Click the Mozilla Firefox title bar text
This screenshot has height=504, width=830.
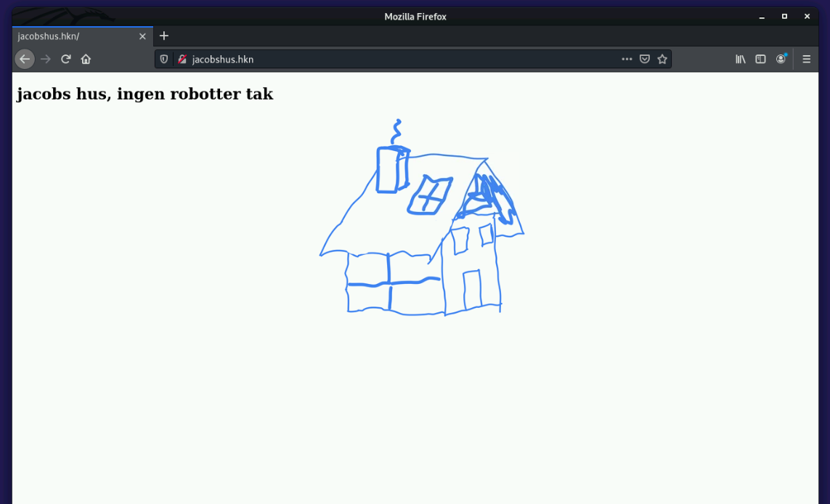pyautogui.click(x=415, y=17)
